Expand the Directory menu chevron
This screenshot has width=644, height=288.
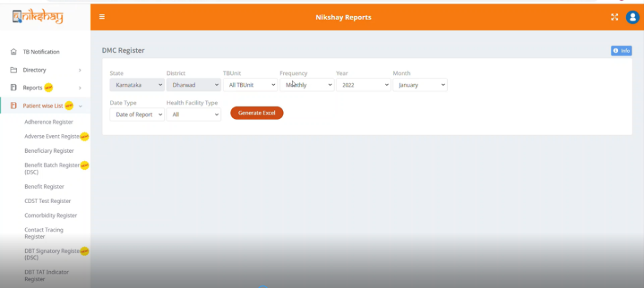(80, 70)
